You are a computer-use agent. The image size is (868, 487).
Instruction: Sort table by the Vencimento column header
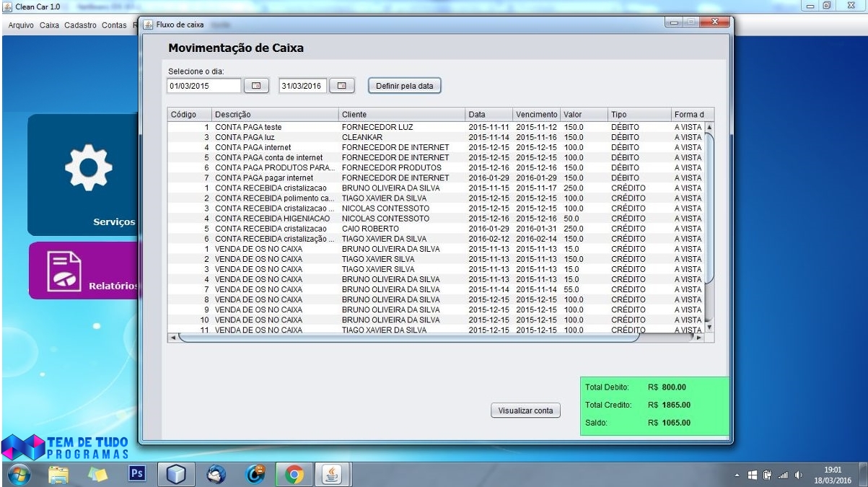536,115
